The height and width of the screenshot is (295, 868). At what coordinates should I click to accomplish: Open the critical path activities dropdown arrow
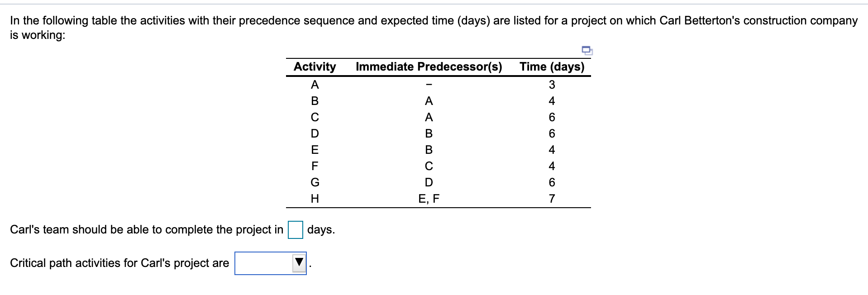[299, 263]
